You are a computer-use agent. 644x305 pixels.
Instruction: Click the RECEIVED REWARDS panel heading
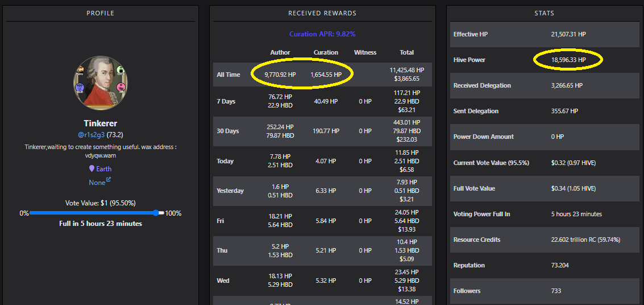click(322, 13)
